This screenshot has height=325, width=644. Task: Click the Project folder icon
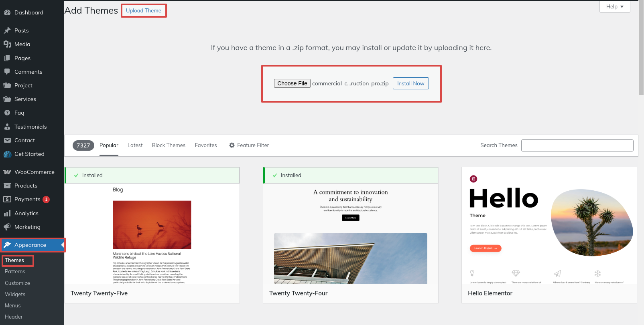7,85
